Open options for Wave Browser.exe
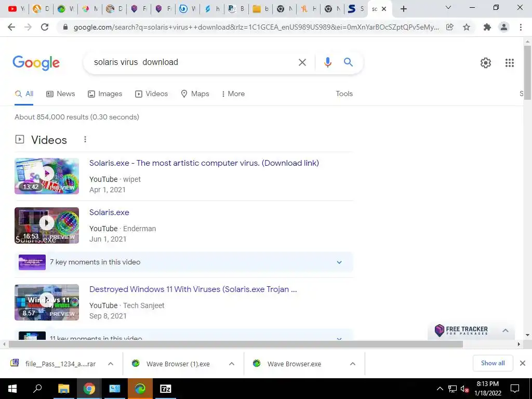Image resolution: width=532 pixels, height=399 pixels. [353, 364]
